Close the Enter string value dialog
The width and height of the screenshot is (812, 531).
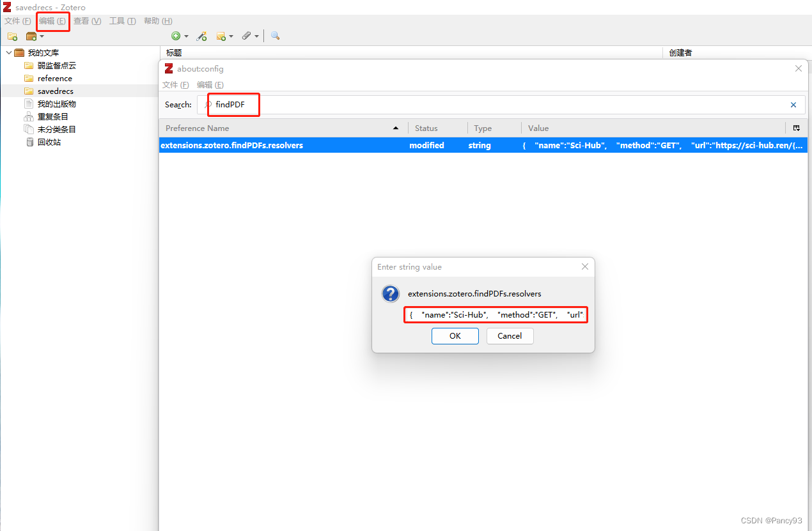584,266
